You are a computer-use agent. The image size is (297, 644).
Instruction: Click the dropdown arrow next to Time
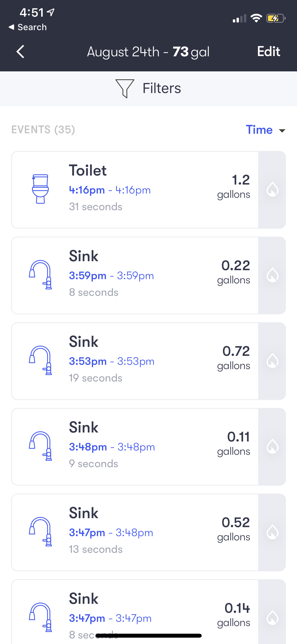pyautogui.click(x=282, y=131)
